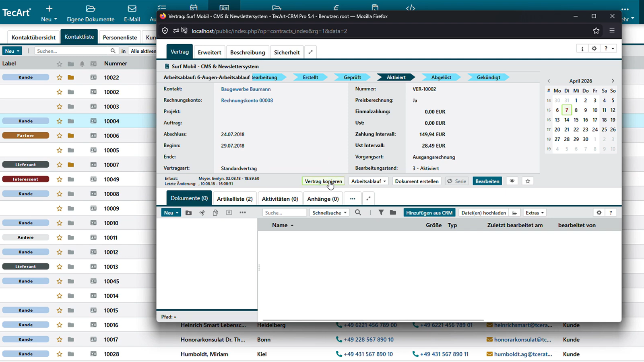The width and height of the screenshot is (644, 362).
Task: Click the Dokument erstellen button
Action: pos(417,181)
